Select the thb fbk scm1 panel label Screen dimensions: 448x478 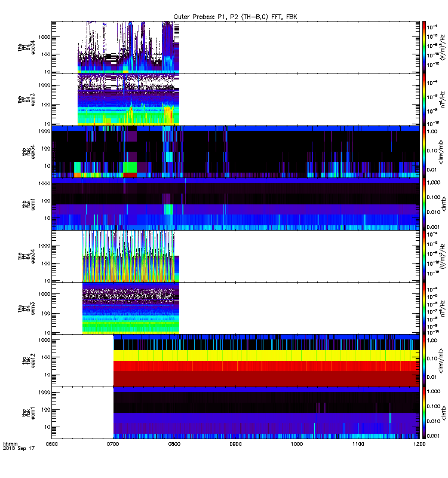(28, 204)
